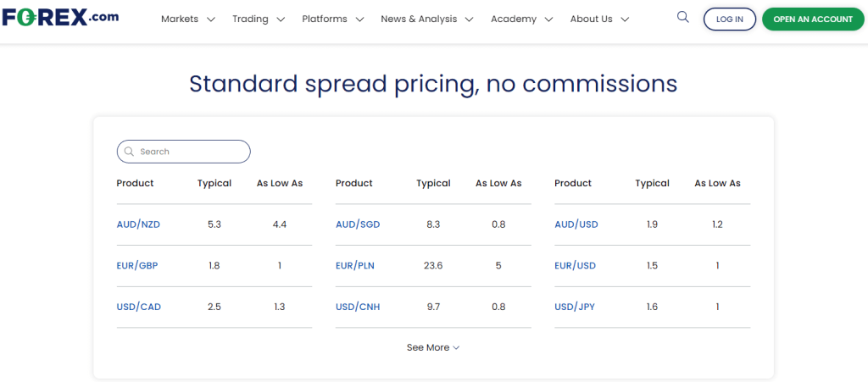Open the USD/CAD product link
Image resolution: width=868 pixels, height=382 pixels.
pyautogui.click(x=139, y=307)
